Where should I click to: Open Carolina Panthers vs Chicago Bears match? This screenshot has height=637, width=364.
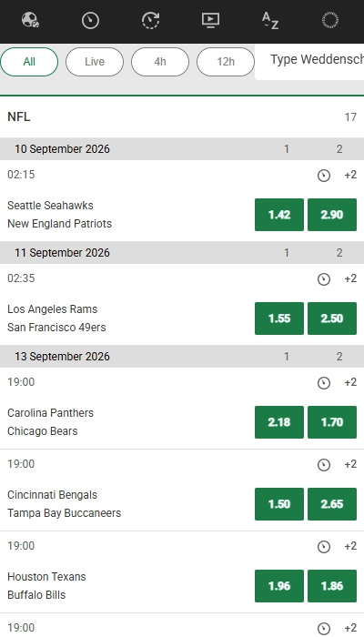point(51,421)
